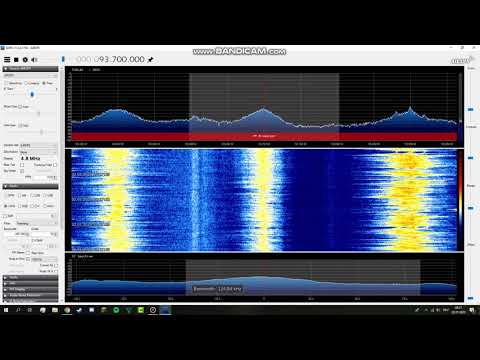This screenshot has width=480, height=360.
Task: Open Task View on the taskbar
Action: pyautogui.click(x=30, y=310)
